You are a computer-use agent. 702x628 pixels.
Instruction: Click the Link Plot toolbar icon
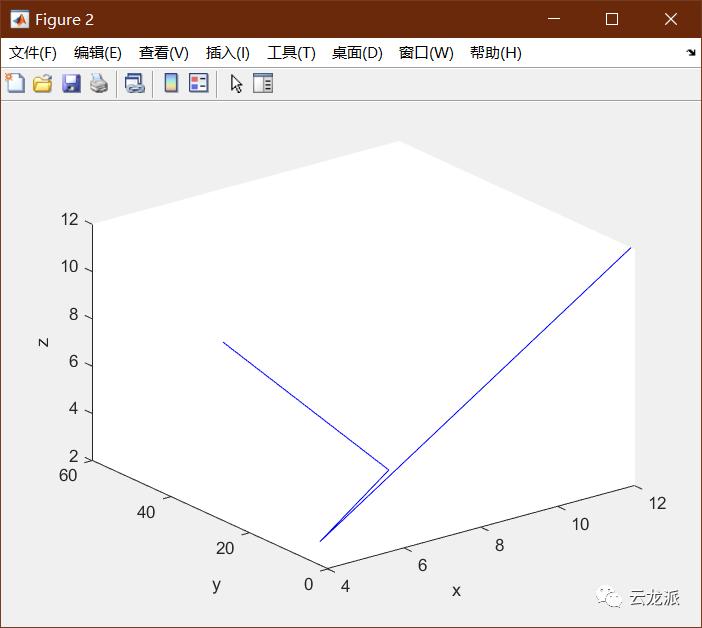[134, 84]
